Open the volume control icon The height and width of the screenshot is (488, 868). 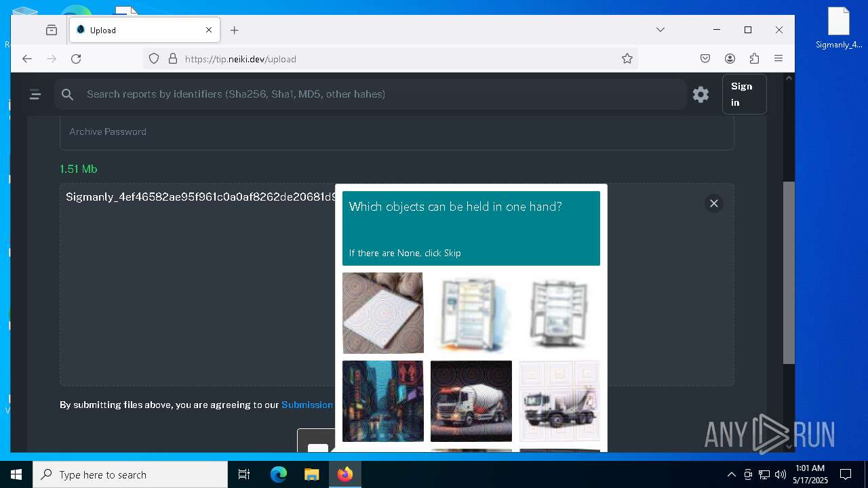click(x=781, y=474)
